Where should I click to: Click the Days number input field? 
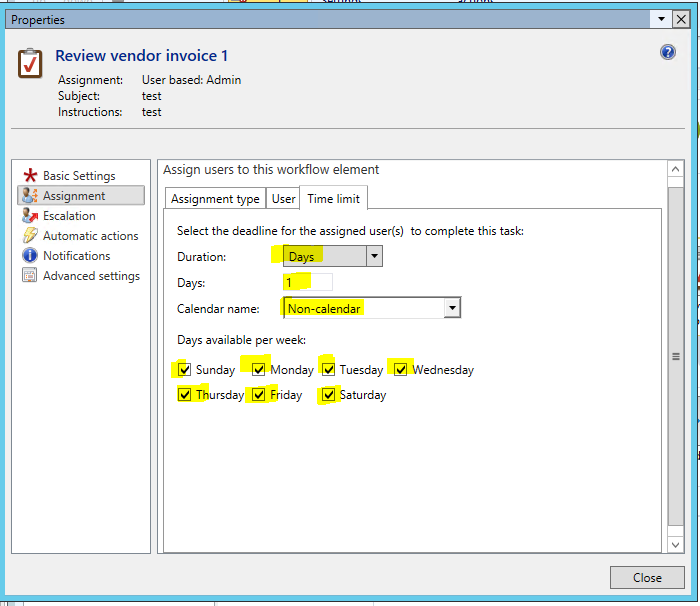tap(308, 282)
